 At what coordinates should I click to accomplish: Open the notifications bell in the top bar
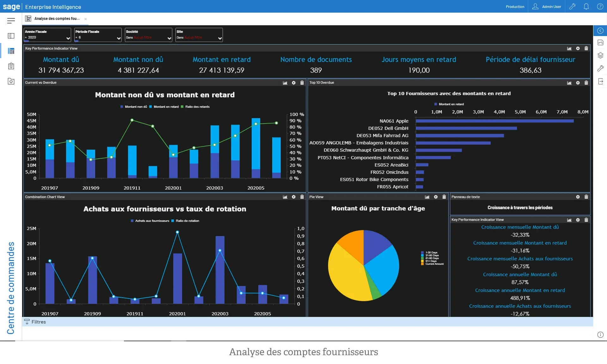(586, 6)
